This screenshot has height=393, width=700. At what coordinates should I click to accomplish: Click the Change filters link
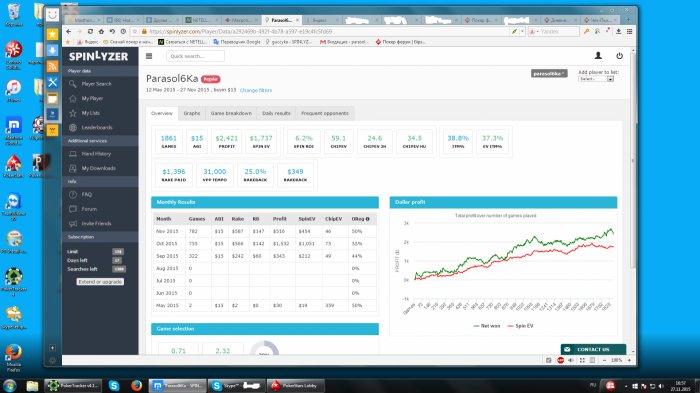click(x=256, y=90)
